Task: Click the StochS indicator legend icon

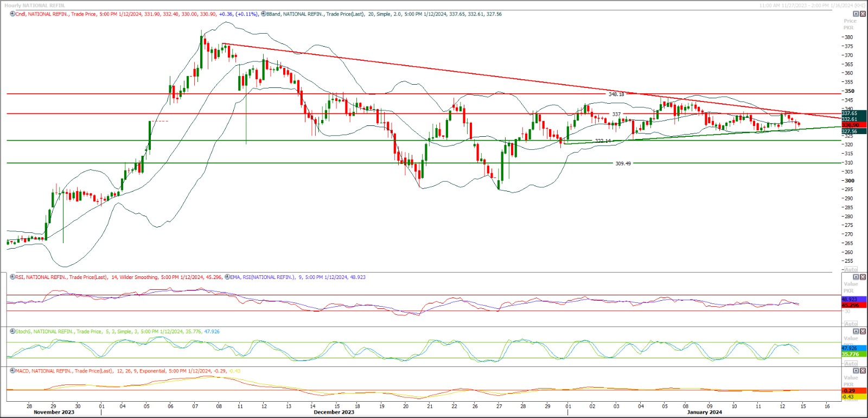Action: [12, 332]
